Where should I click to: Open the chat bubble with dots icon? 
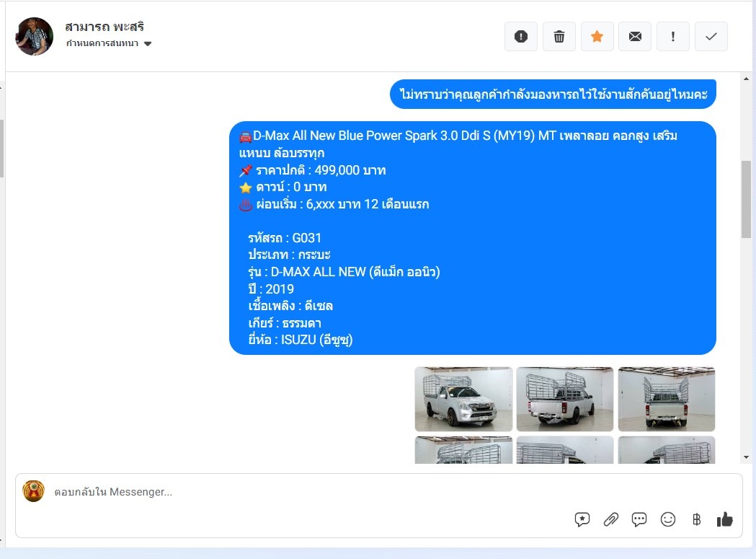[x=639, y=519]
